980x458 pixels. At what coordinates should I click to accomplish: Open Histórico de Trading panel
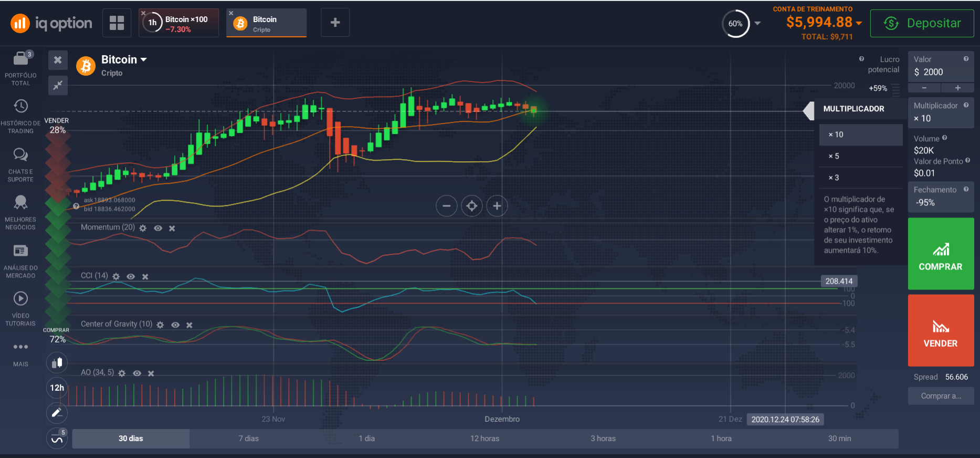[20, 117]
